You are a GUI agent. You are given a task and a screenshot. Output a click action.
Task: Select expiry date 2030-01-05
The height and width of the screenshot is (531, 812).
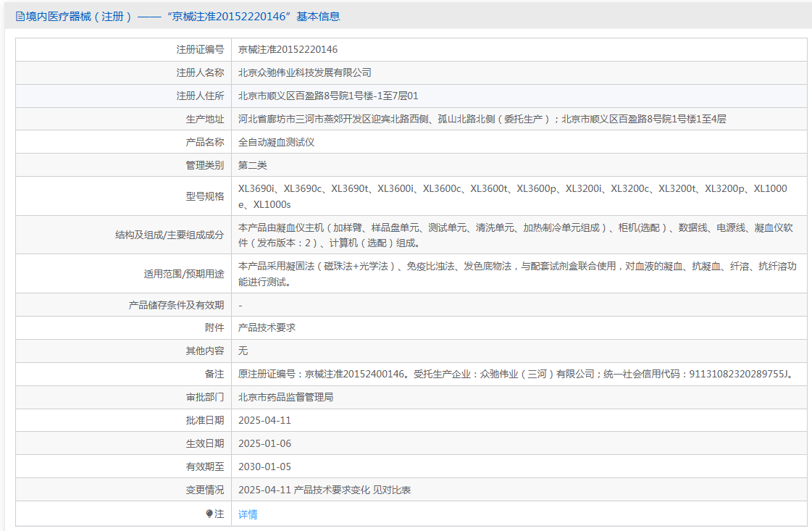tap(264, 467)
